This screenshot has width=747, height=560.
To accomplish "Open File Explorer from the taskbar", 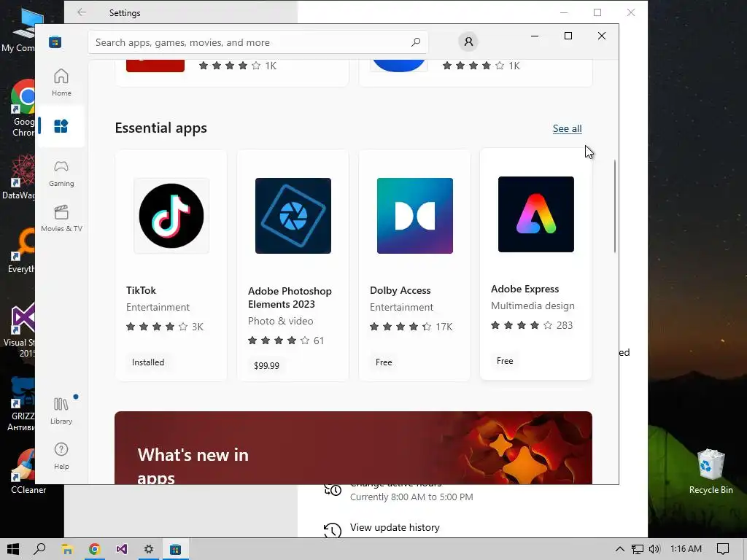I will tap(67, 549).
